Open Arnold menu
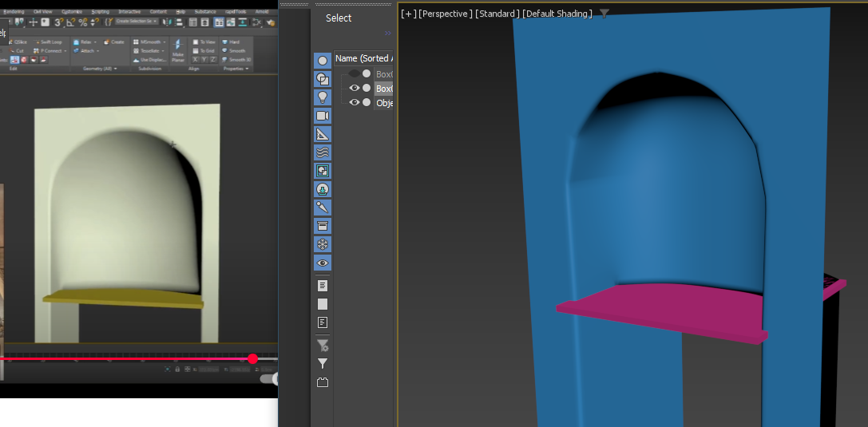868x427 pixels. click(262, 12)
